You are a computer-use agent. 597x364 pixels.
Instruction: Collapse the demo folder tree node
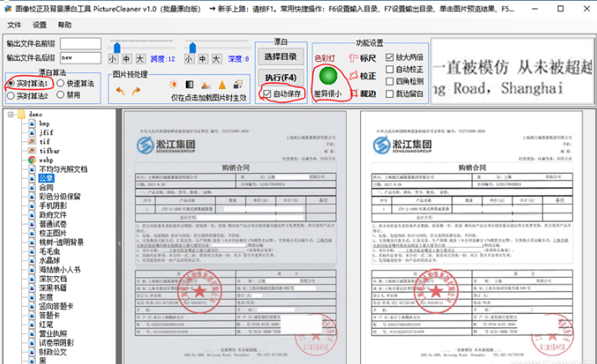[10, 112]
